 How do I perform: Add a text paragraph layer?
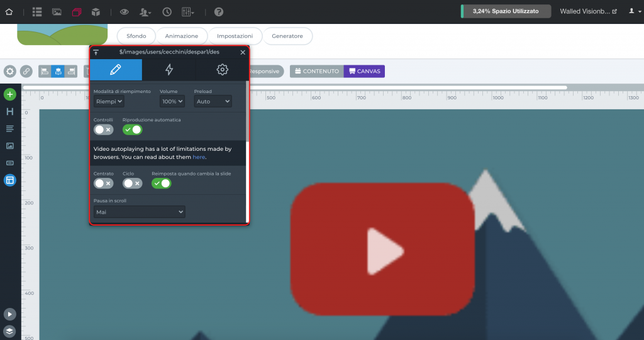click(x=10, y=129)
